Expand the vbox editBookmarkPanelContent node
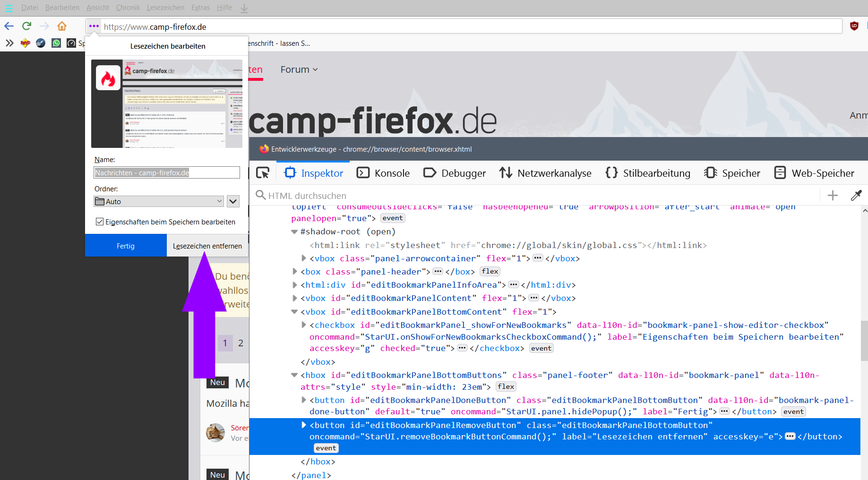The image size is (868, 480). pos(294,298)
